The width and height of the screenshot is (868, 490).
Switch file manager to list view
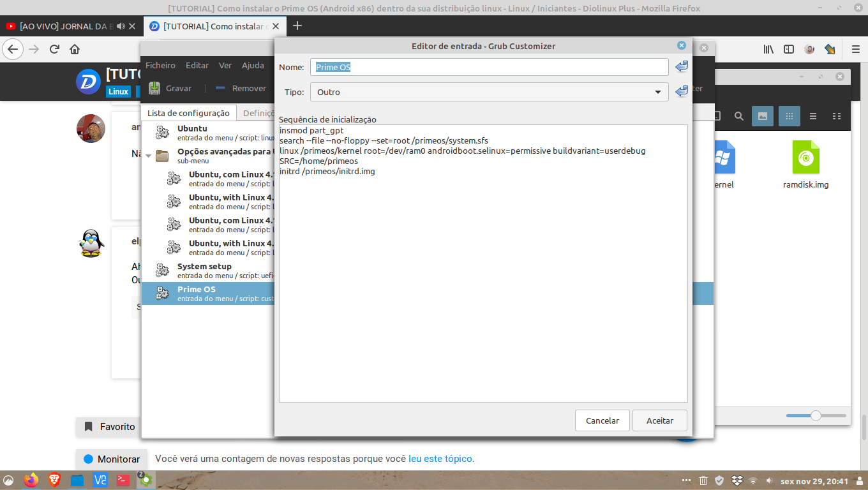click(813, 116)
